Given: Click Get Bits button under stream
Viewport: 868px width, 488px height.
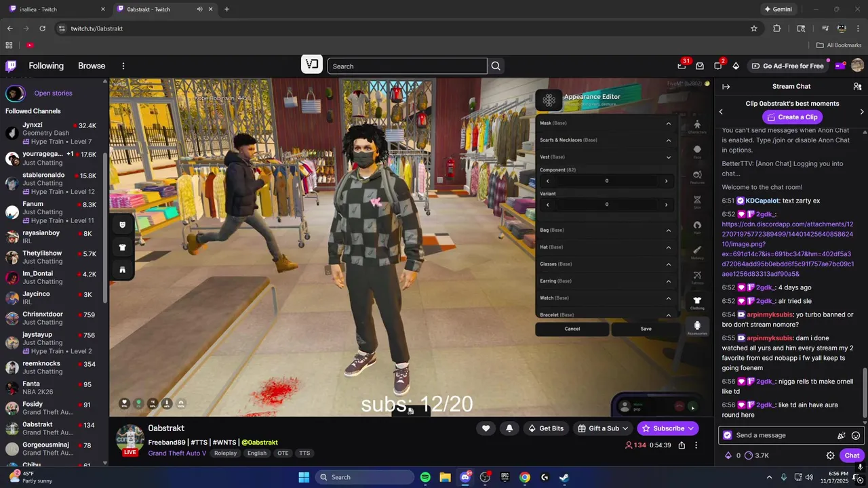Looking at the screenshot, I should coord(545,428).
